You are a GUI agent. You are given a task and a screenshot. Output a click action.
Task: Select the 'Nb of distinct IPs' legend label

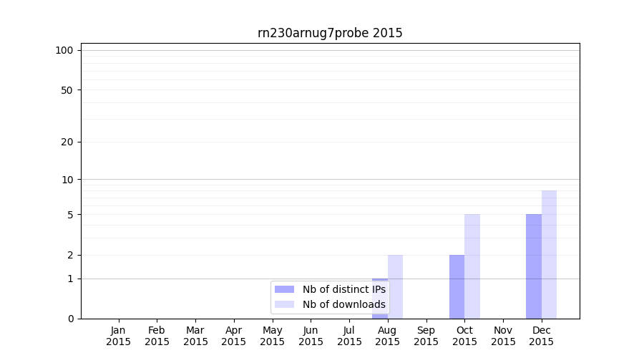click(x=343, y=289)
